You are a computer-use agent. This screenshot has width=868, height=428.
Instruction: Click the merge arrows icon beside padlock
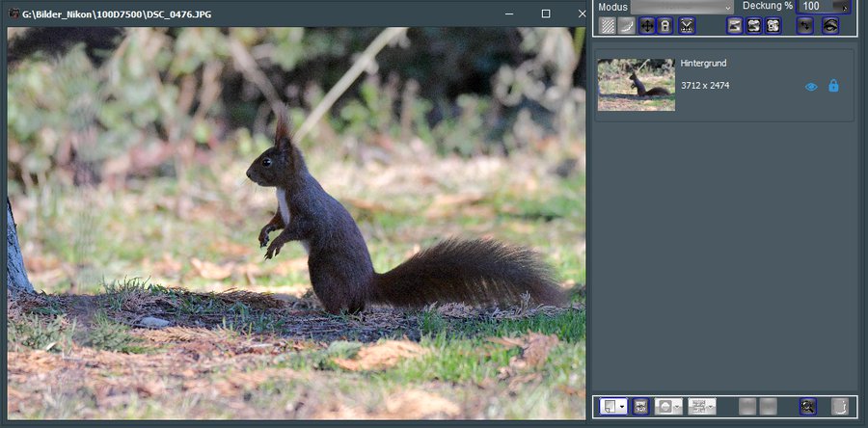pos(687,26)
